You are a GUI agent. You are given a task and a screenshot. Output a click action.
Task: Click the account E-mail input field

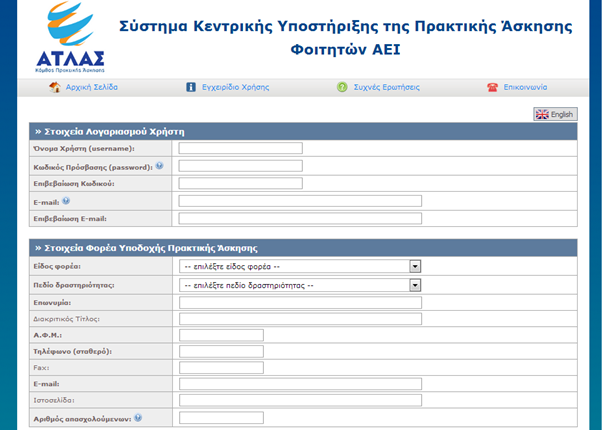coord(300,201)
